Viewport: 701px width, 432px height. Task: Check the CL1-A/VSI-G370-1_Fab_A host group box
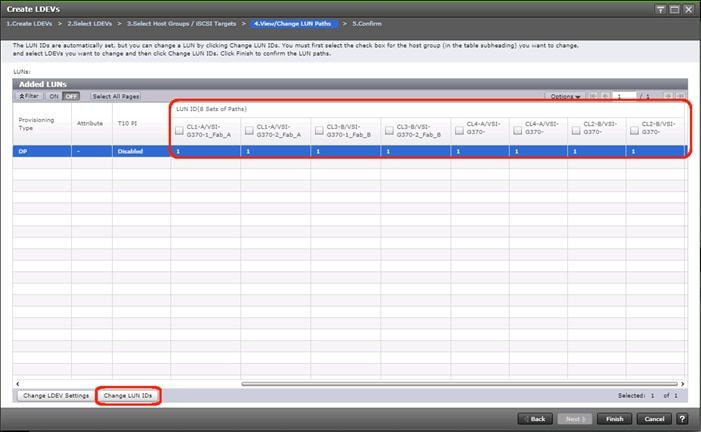tap(179, 130)
